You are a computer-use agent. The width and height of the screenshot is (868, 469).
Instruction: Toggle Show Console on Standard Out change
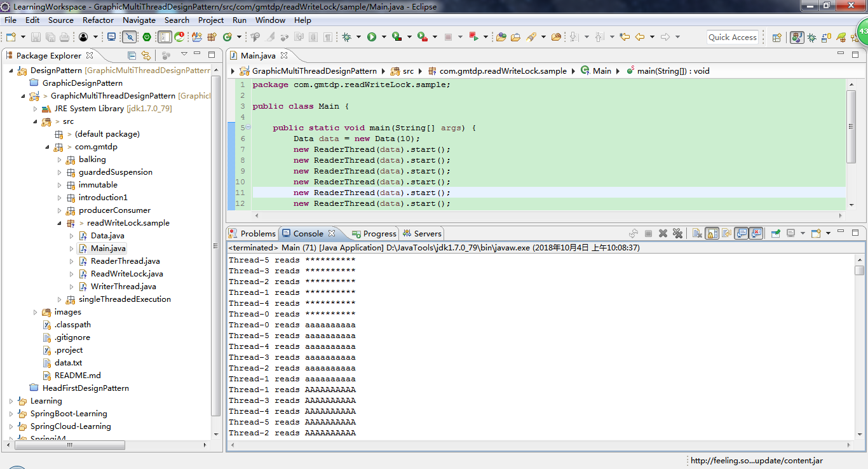point(741,233)
